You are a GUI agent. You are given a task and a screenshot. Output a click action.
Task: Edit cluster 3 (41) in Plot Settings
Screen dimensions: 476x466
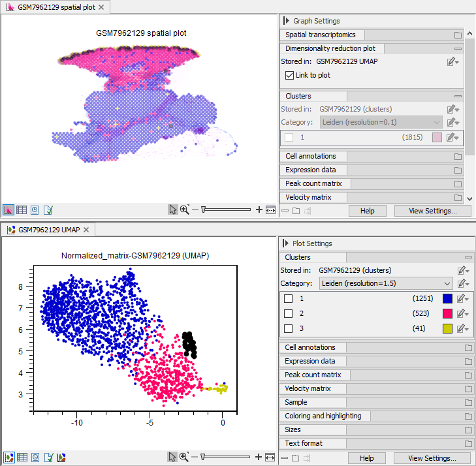click(x=463, y=328)
